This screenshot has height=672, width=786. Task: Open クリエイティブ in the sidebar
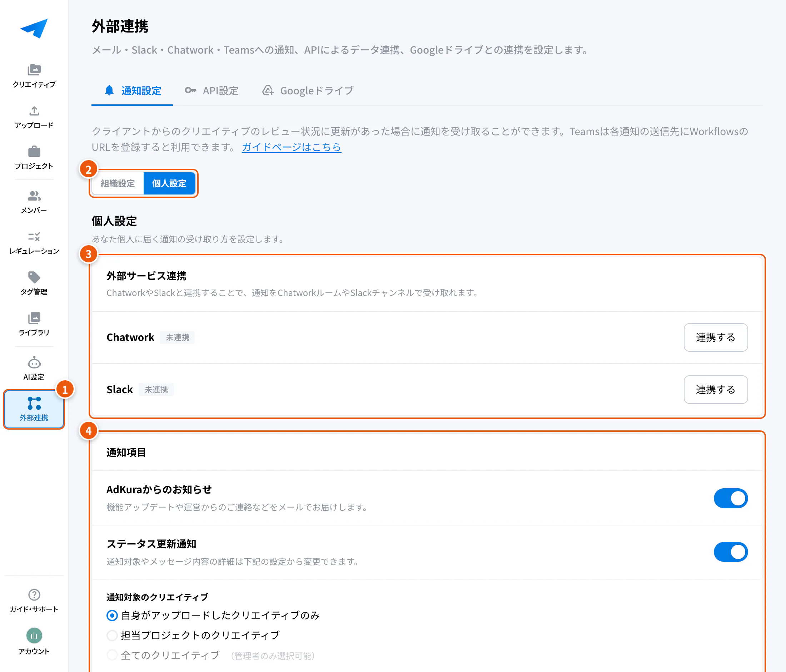(x=34, y=76)
